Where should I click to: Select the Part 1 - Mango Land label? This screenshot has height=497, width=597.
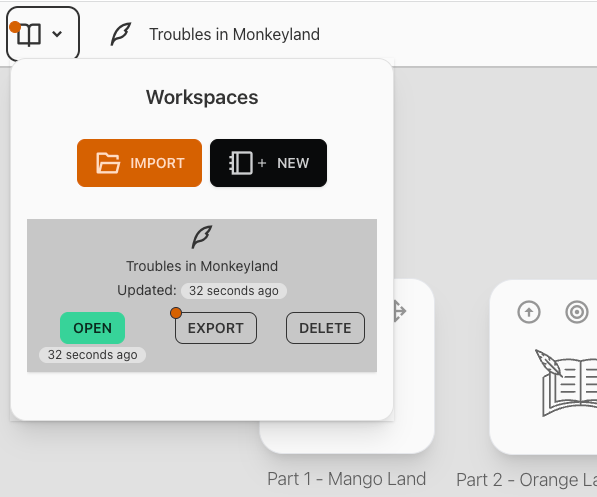tap(346, 479)
